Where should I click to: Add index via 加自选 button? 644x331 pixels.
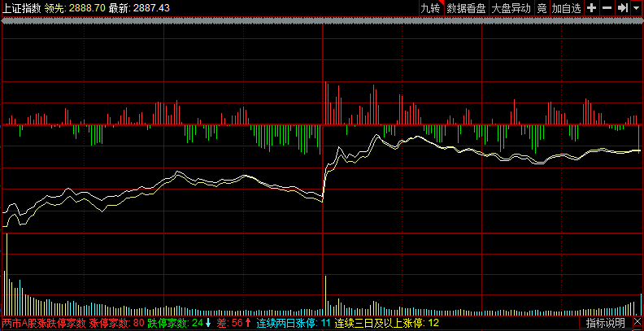coord(567,8)
